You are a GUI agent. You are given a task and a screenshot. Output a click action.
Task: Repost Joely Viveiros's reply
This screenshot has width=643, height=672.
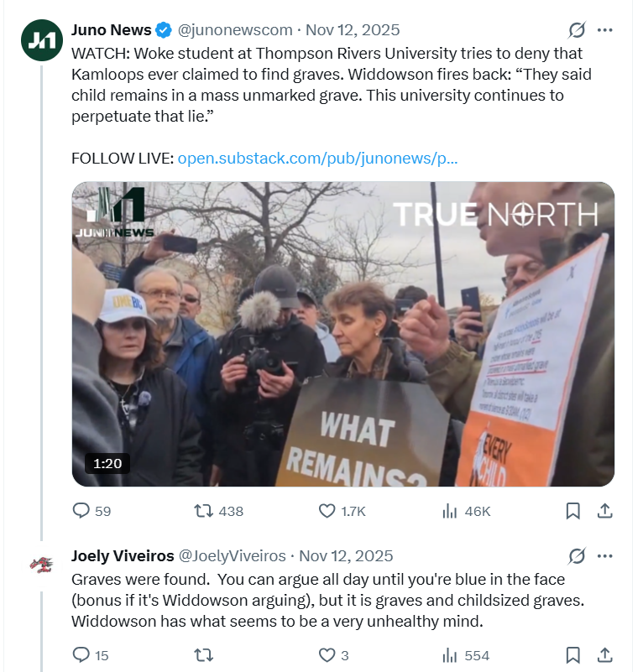[203, 655]
